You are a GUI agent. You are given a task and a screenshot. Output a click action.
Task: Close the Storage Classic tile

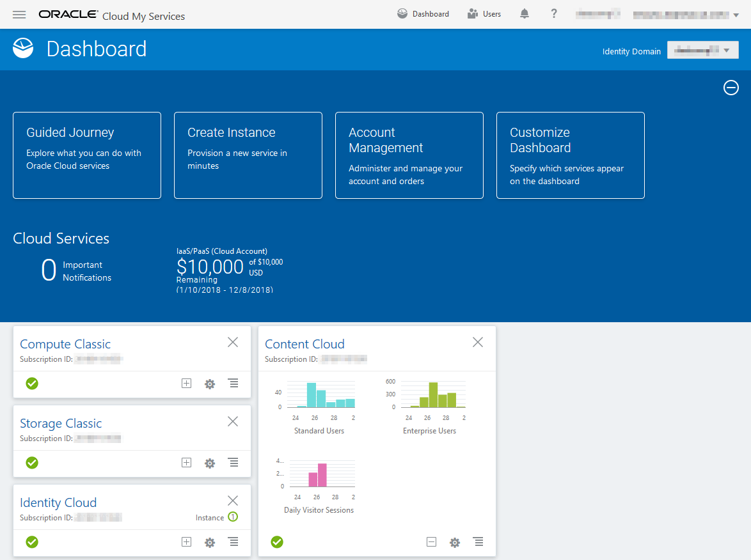[x=233, y=421]
